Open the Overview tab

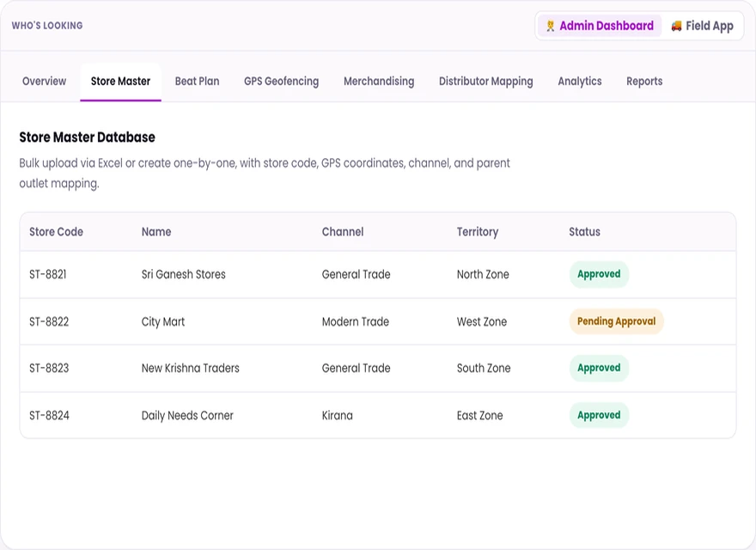[x=45, y=81]
